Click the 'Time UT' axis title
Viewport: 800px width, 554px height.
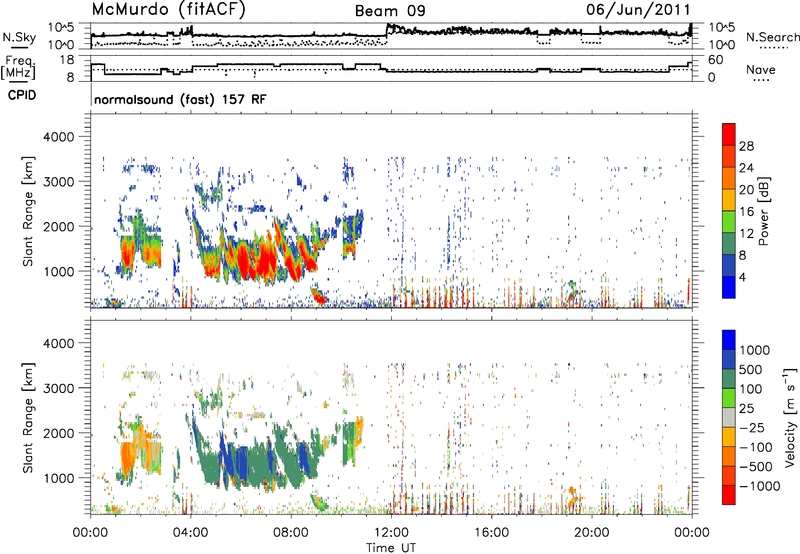pyautogui.click(x=391, y=548)
